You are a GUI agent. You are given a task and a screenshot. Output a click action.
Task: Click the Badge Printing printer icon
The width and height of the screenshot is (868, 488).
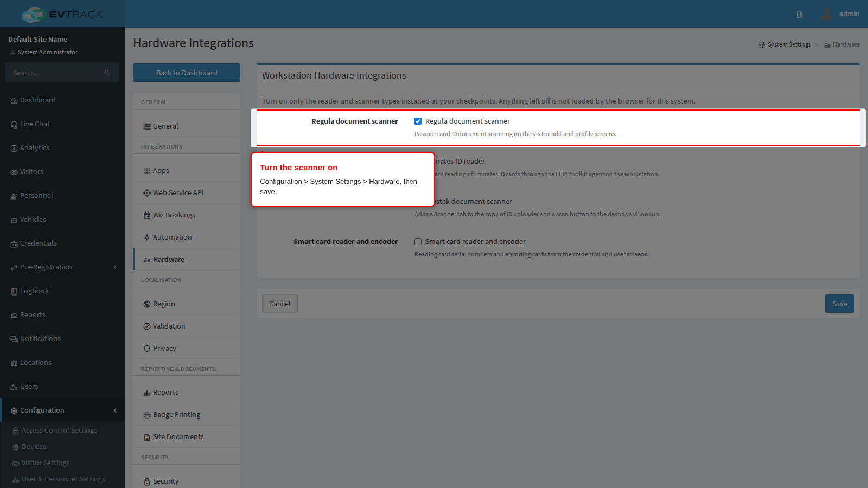coord(147,415)
